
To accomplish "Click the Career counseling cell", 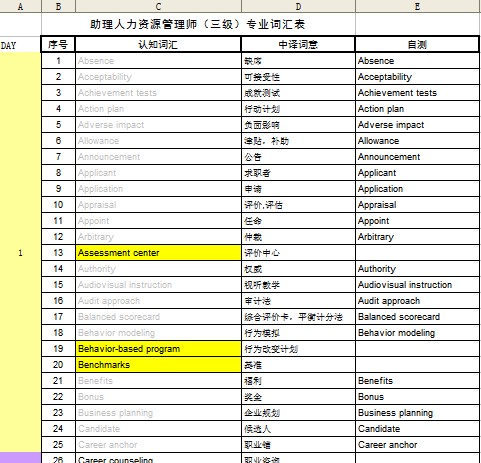I will 158,458.
